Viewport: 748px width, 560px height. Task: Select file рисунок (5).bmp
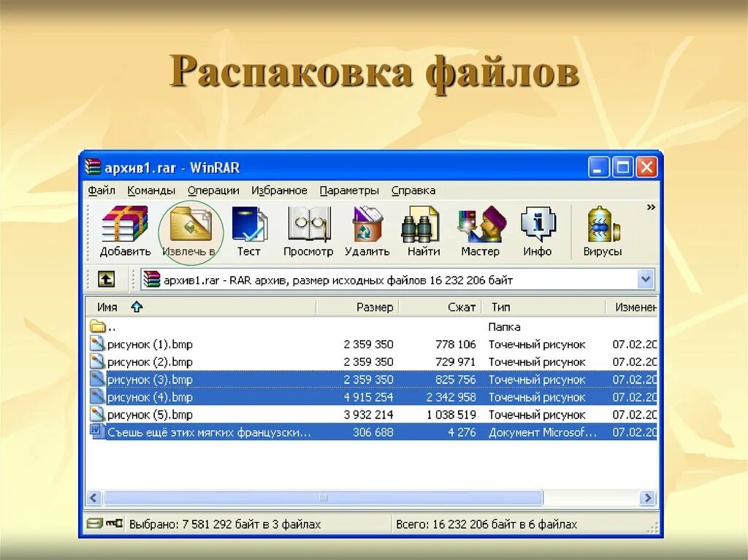click(x=372, y=415)
